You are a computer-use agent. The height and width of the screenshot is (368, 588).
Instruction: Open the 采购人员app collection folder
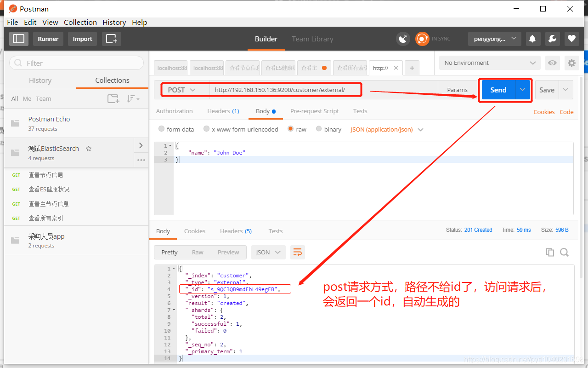[x=76, y=241]
